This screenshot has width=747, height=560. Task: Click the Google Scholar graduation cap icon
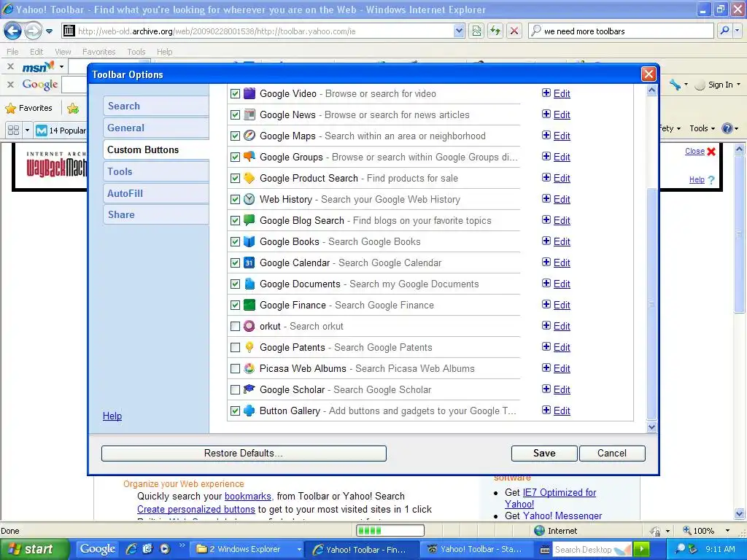tap(249, 389)
